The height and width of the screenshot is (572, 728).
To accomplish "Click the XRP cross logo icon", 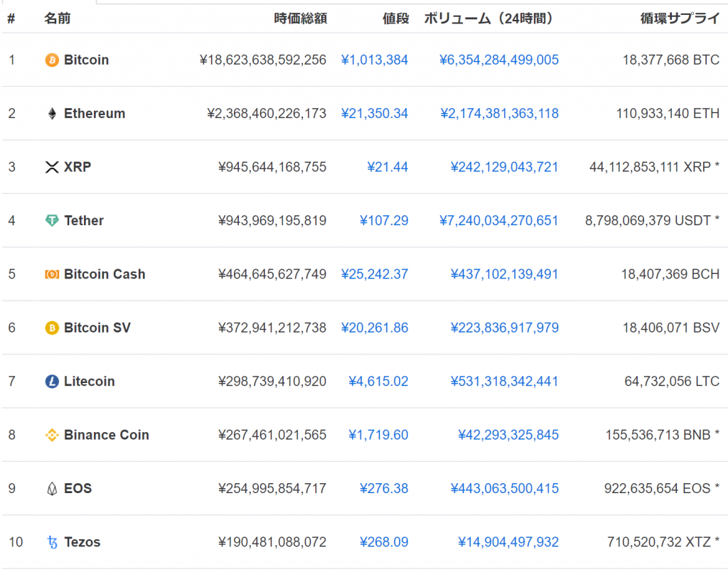I will [x=52, y=167].
